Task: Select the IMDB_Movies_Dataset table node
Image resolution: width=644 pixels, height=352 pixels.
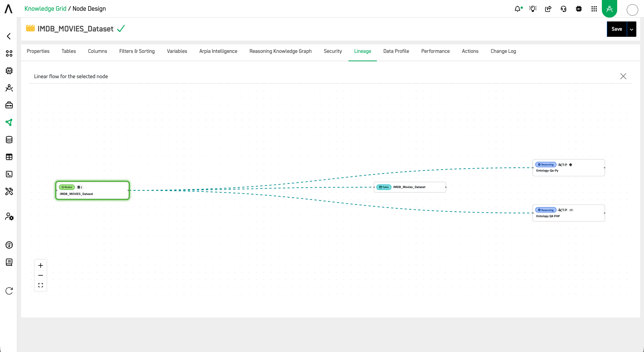Action: pos(410,187)
